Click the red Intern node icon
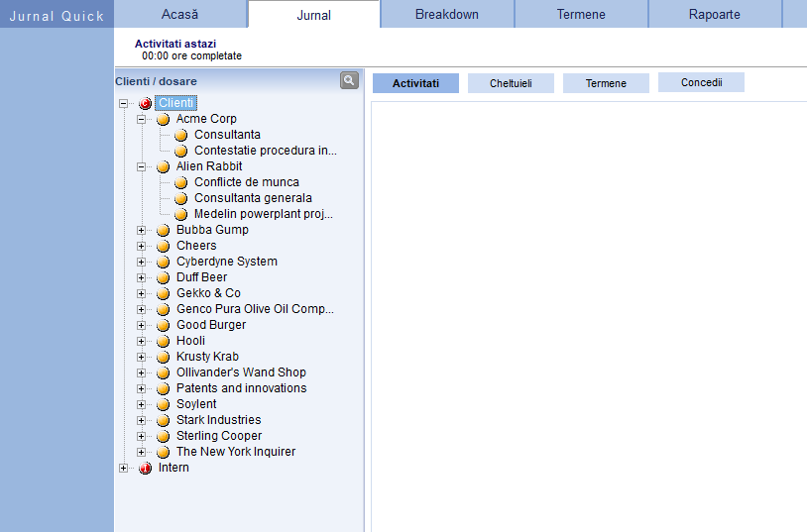 tap(146, 468)
